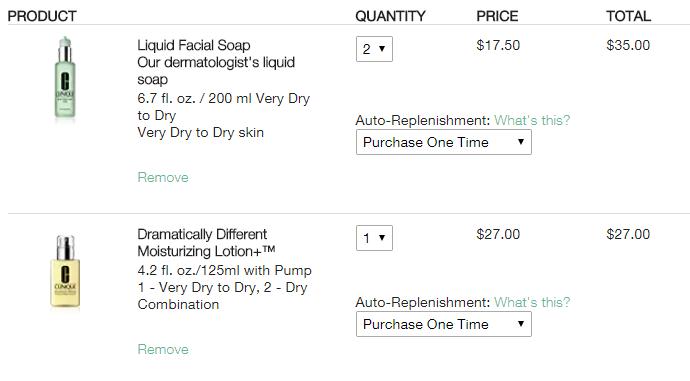Click the Dramatically Different Moisturizing Lotion+ title
This screenshot has width=690, height=381.
tap(206, 242)
